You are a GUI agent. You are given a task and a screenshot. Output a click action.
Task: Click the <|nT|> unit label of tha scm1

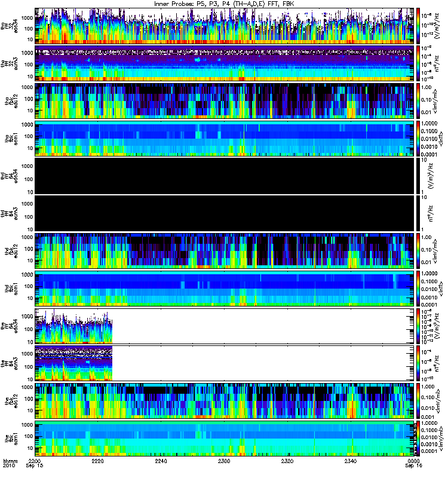coord(441,139)
